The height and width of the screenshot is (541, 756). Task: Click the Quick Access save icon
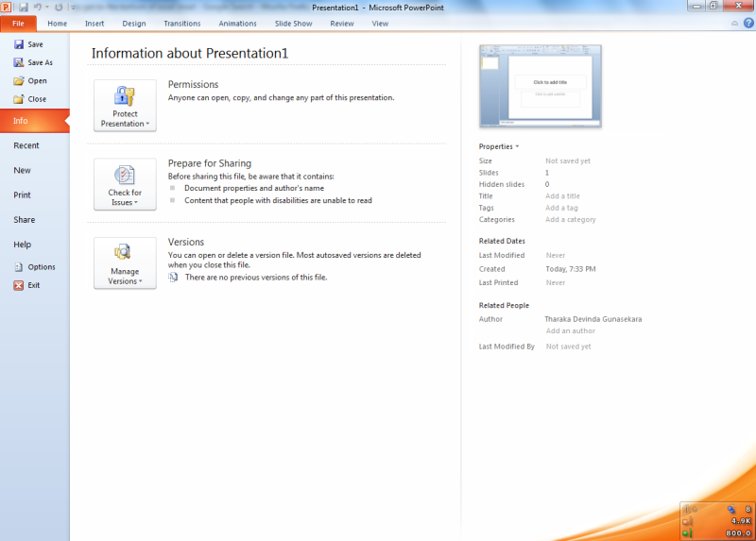[23, 8]
